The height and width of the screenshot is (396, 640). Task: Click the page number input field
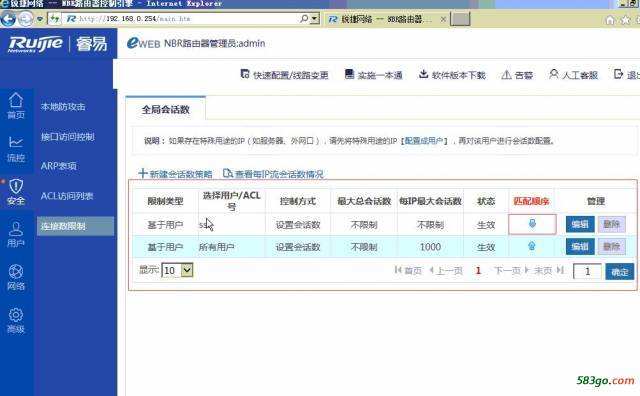click(x=587, y=271)
